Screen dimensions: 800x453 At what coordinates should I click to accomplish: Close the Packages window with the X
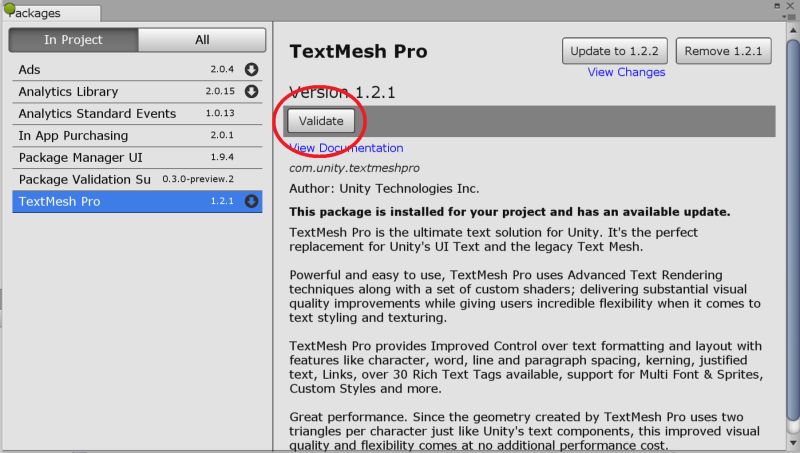(790, 6)
